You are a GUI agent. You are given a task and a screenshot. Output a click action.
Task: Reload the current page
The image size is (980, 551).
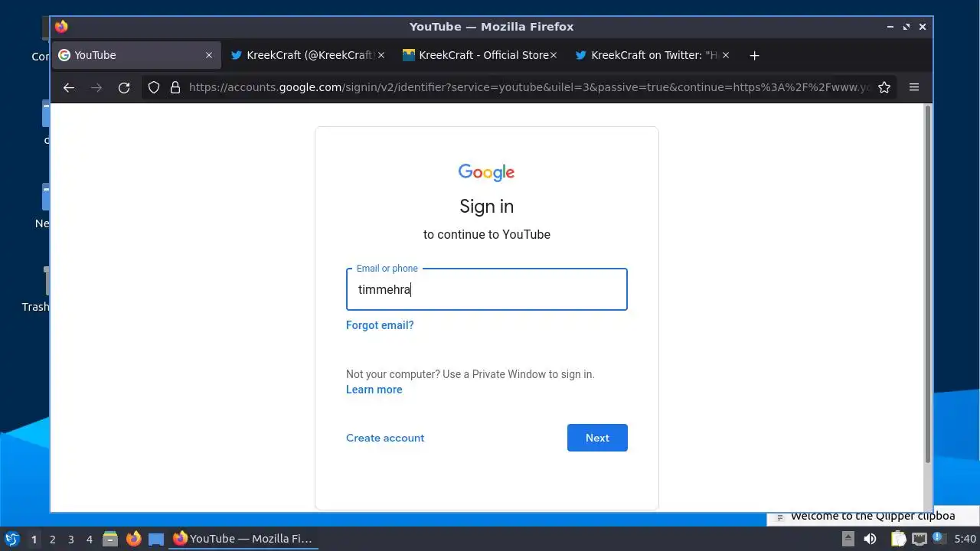(x=124, y=87)
